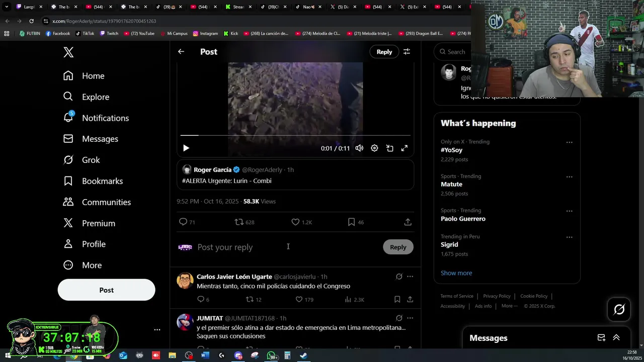Open the #YoSoy trending topic

(451, 150)
